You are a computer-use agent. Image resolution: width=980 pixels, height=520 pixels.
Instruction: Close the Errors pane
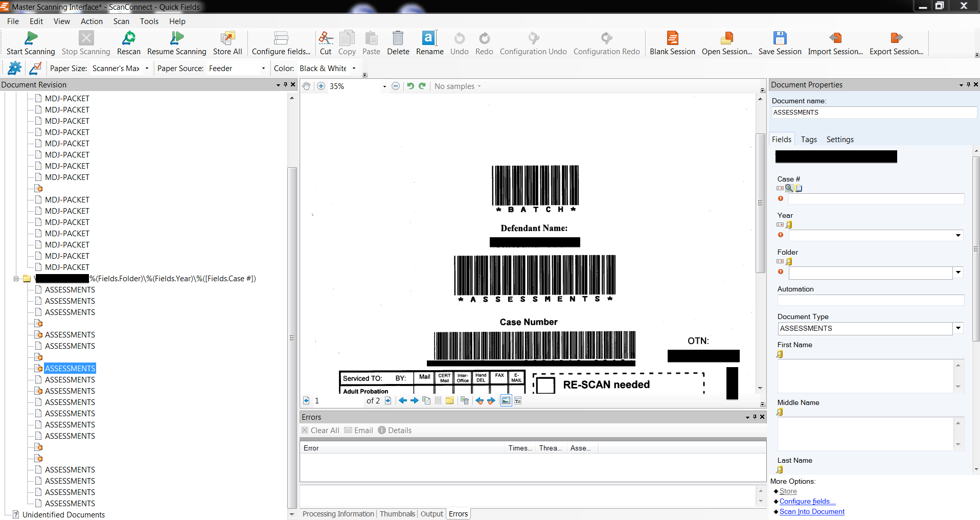(x=762, y=417)
